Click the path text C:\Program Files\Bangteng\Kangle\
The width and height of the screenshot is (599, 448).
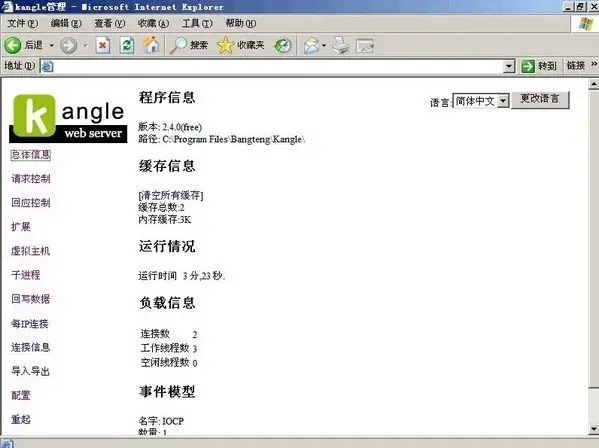tap(234, 139)
